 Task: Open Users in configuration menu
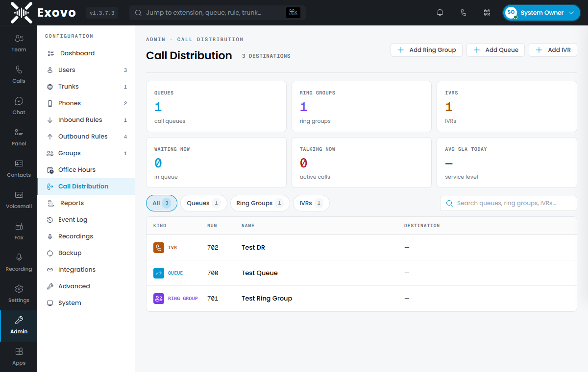point(86,70)
